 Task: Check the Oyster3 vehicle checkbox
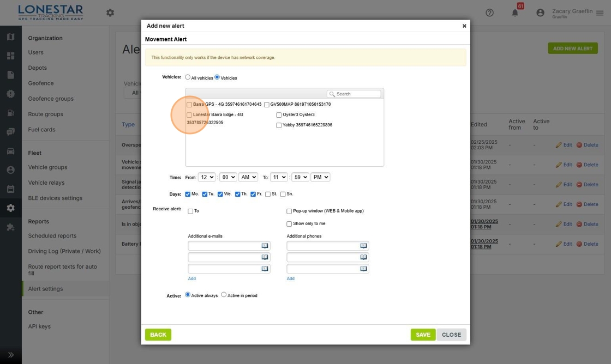coord(279,115)
